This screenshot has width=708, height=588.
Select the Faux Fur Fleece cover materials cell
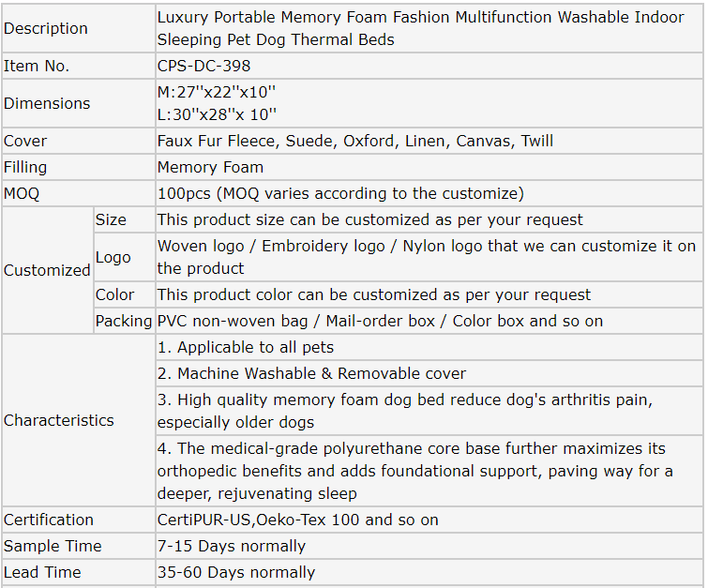[x=354, y=141]
